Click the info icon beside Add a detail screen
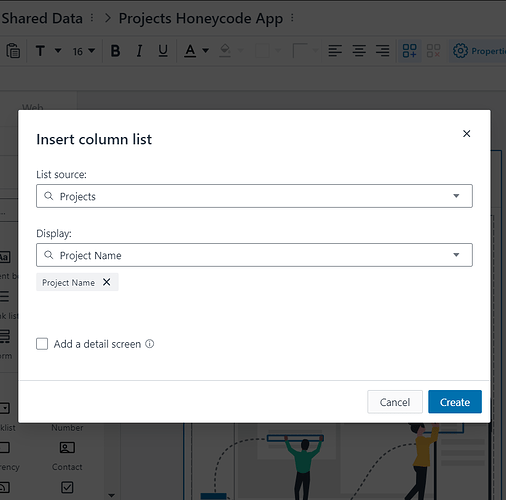This screenshot has height=500, width=506. (150, 344)
